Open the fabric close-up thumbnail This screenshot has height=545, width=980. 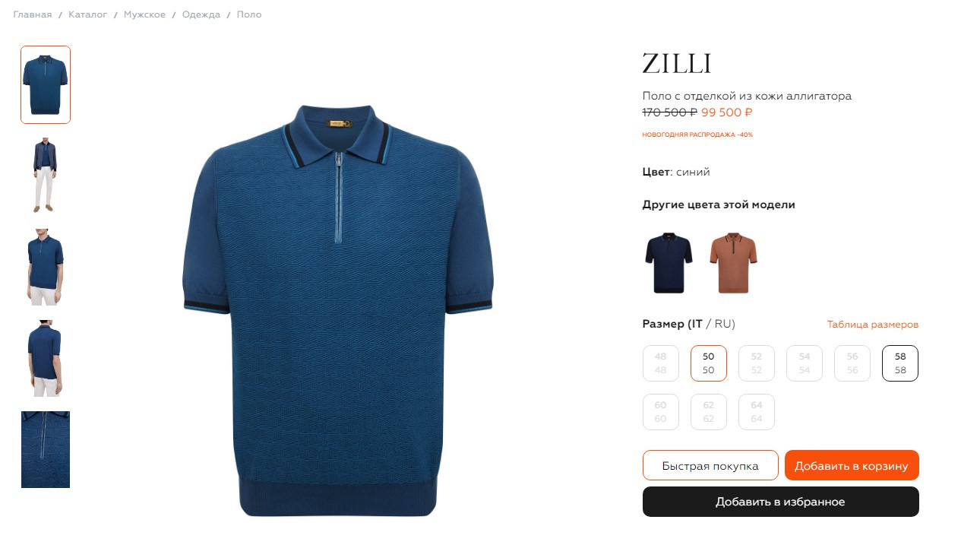46,449
